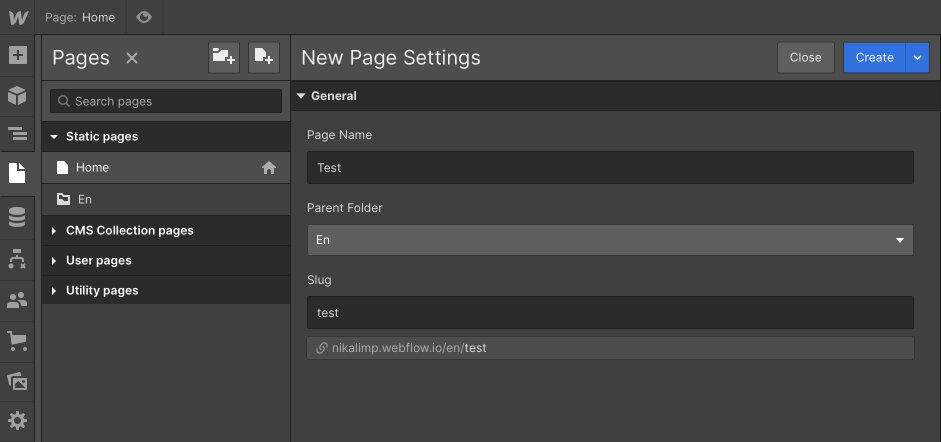The height and width of the screenshot is (442, 941).
Task: Click the create new page icon
Action: 264,58
